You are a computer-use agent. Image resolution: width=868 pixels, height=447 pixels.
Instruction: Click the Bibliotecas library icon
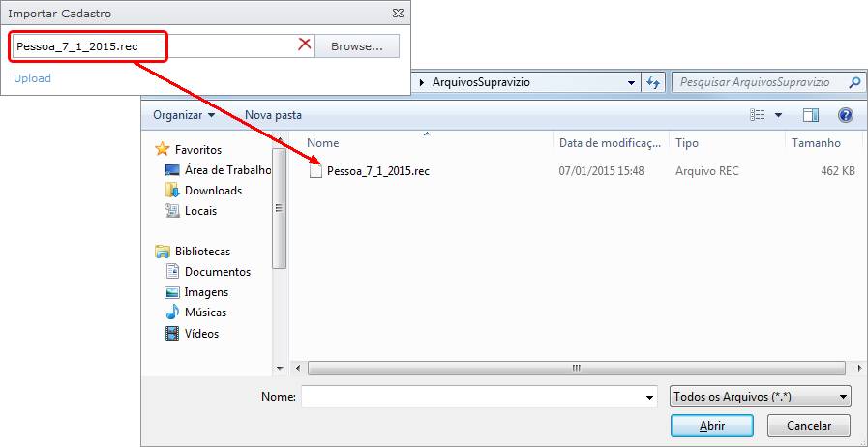[x=163, y=252]
